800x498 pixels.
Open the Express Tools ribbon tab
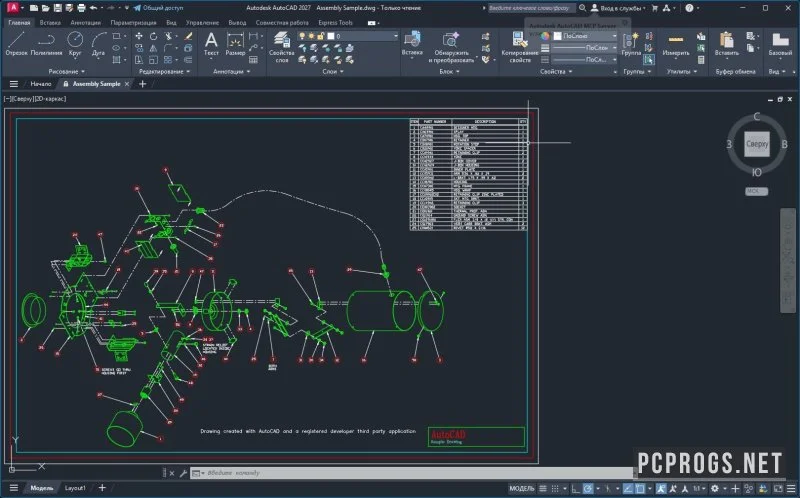pos(335,22)
